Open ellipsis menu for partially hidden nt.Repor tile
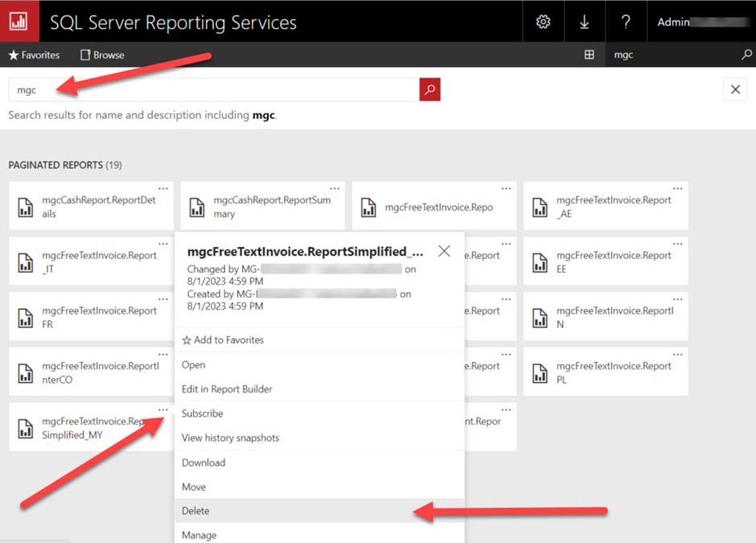This screenshot has height=543, width=756. click(506, 410)
